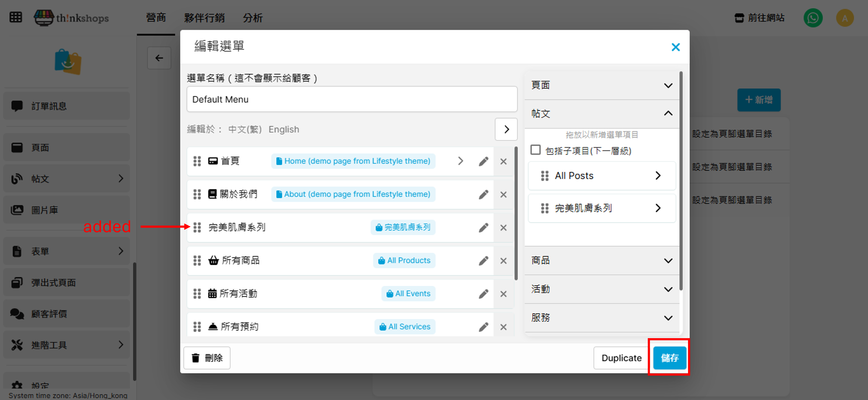Open the apps grid icon top-left
Viewport: 868px width, 400px height.
(x=15, y=17)
